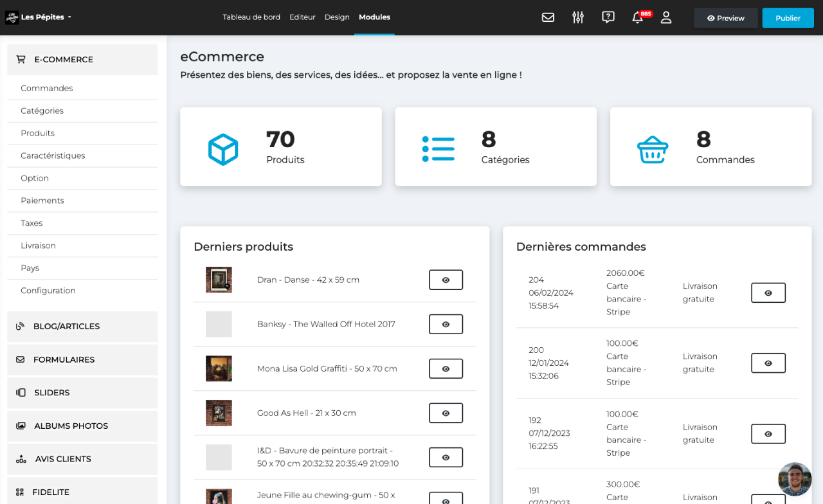Click the blue cube Produits icon
The image size is (823, 504).
(223, 149)
